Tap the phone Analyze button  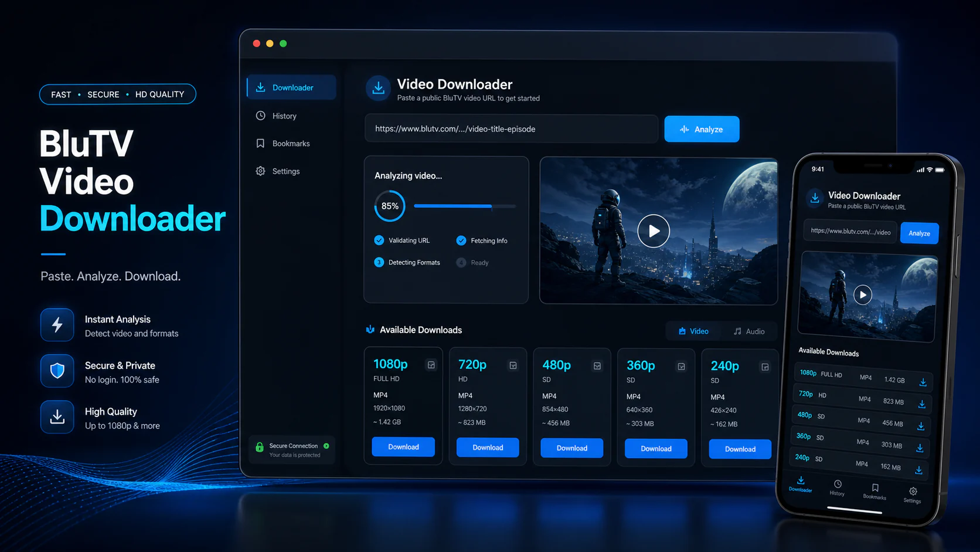[x=919, y=233]
